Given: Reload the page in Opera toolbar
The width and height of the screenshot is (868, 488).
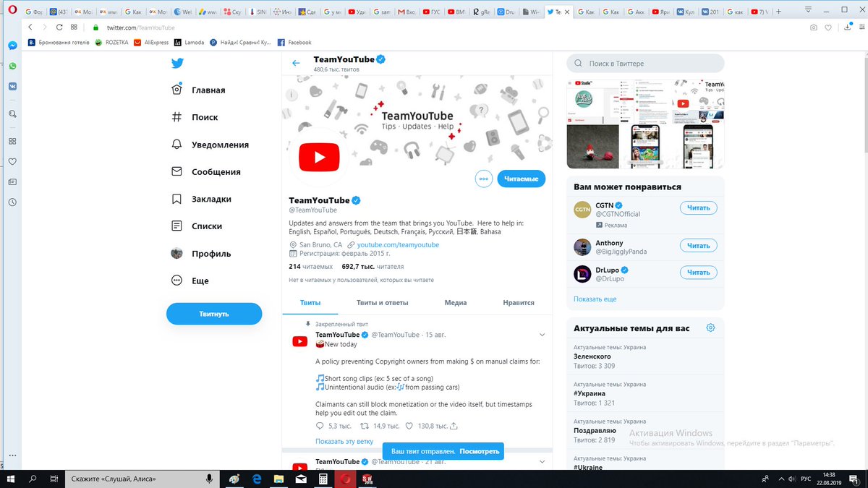Looking at the screenshot, I should coord(59,27).
